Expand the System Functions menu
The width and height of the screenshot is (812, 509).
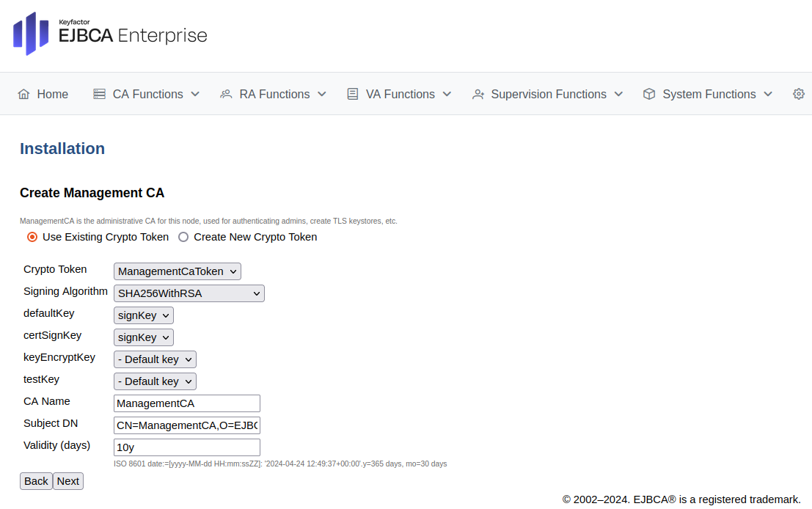tap(768, 94)
